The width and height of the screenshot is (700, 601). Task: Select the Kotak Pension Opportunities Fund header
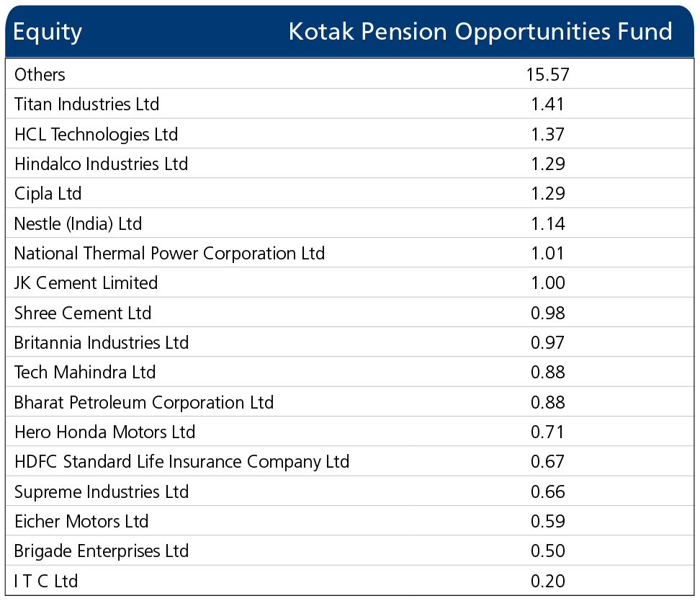[x=480, y=32]
